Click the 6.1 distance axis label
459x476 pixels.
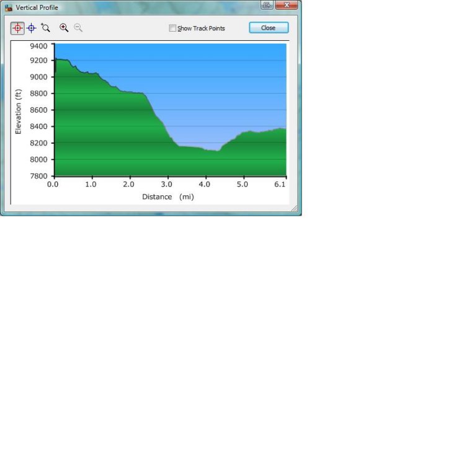[280, 184]
